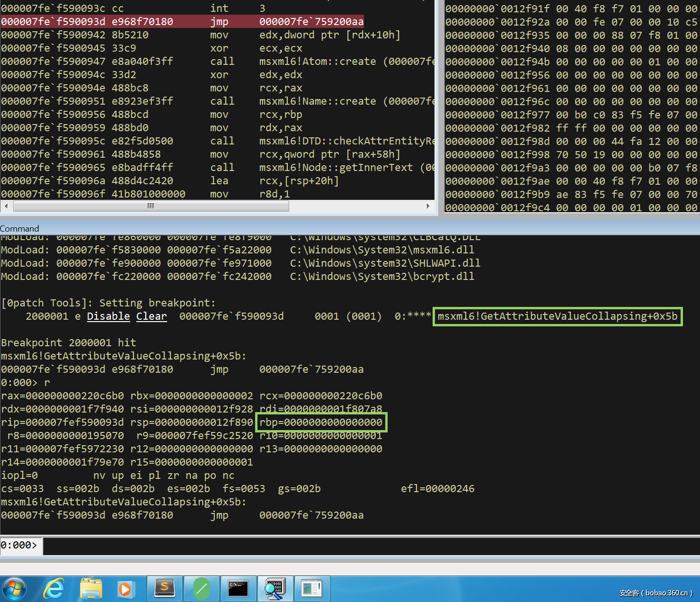This screenshot has width=700, height=602.
Task: Switch to the Command Prompt window
Action: click(238, 589)
